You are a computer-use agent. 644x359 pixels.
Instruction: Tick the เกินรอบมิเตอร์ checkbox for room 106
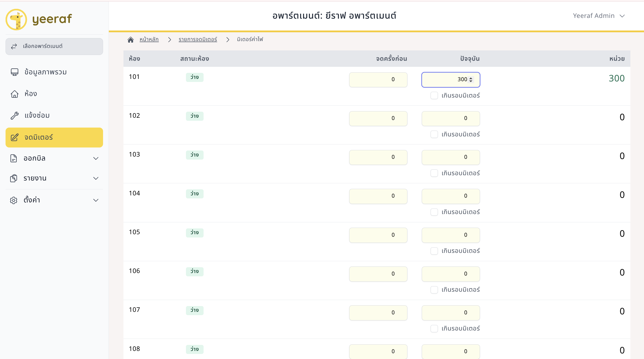coord(434,290)
